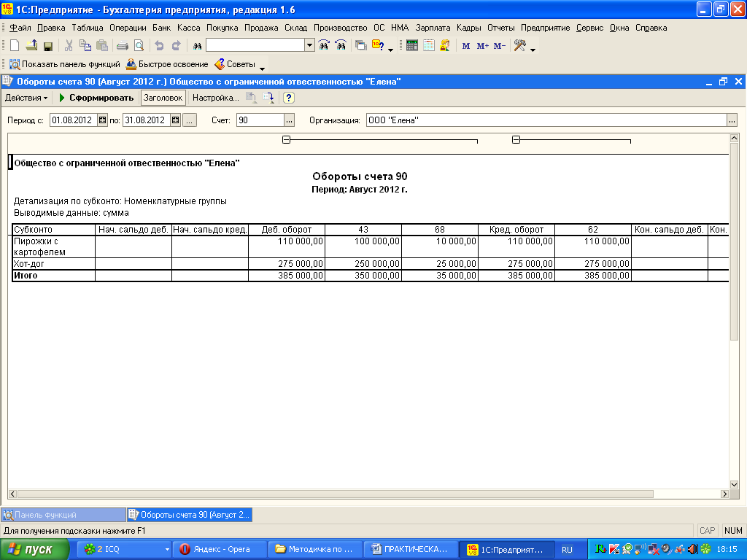Click the Организация selection ellipsis button

pyautogui.click(x=732, y=120)
